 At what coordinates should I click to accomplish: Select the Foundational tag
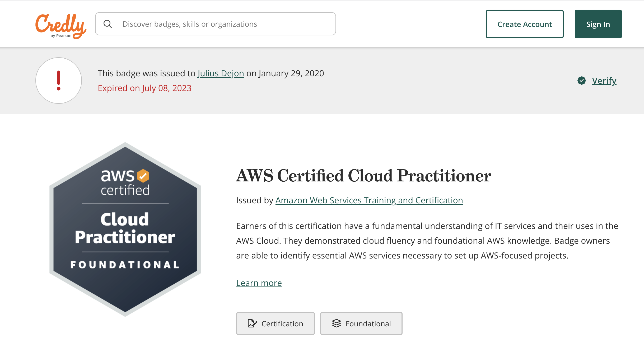point(361,323)
